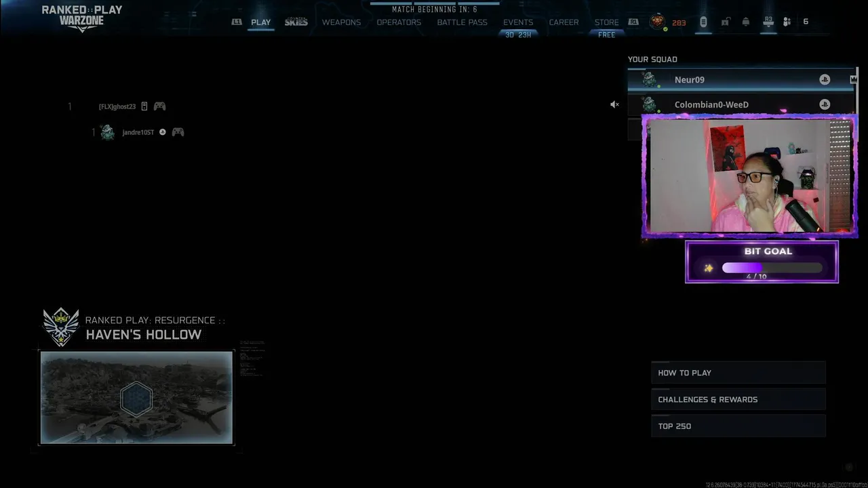Viewport: 868px width, 488px height.
Task: Click Colombian0-WeeD's avatar icon
Action: pyautogui.click(x=650, y=104)
